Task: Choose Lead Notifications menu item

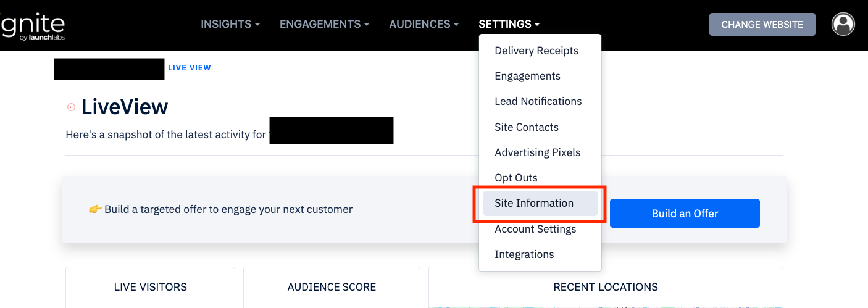Action: click(x=538, y=101)
